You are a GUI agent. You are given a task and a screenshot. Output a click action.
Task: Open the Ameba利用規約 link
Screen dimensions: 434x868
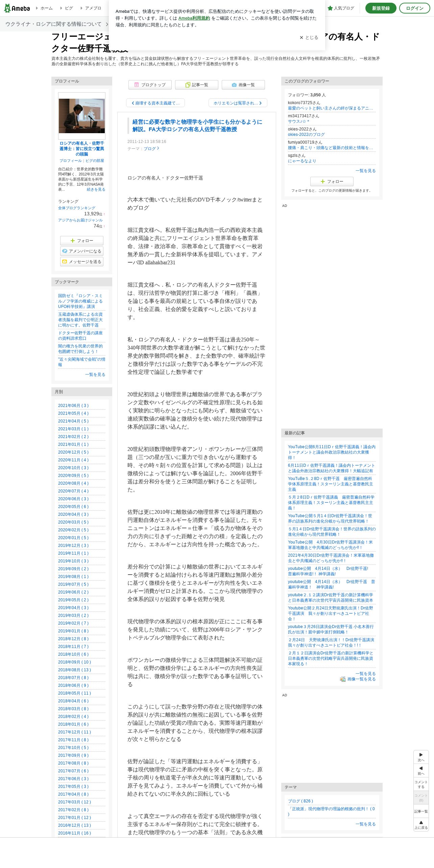click(x=194, y=18)
